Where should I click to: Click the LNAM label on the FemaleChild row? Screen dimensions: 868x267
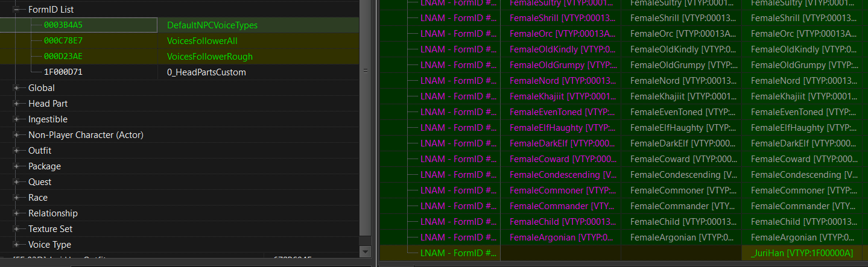click(458, 222)
